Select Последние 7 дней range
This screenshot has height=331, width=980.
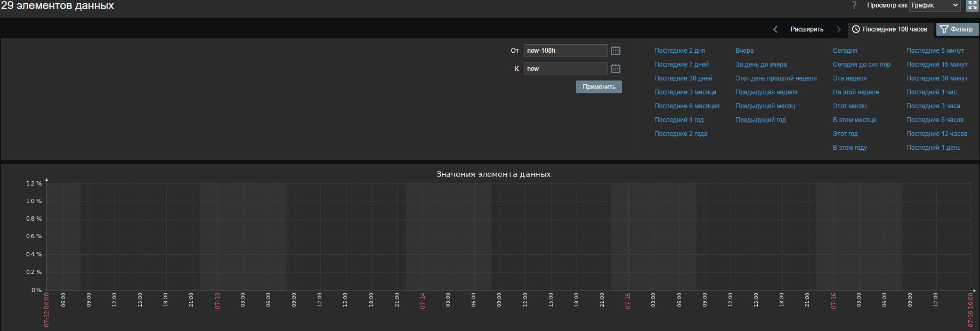(681, 64)
